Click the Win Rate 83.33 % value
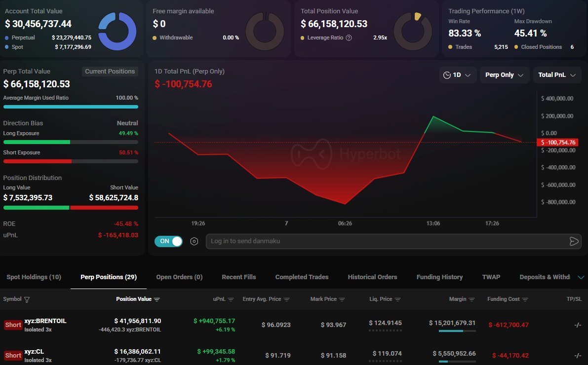 click(465, 34)
